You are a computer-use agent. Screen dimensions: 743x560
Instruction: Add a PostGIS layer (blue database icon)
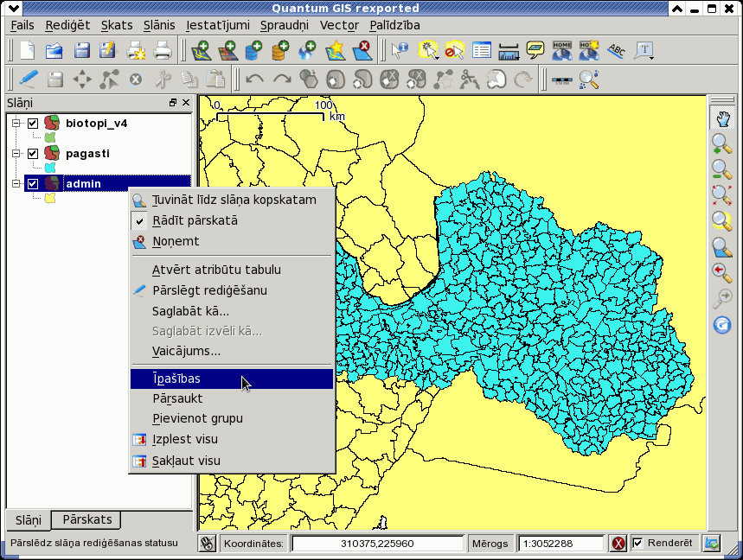tap(253, 50)
